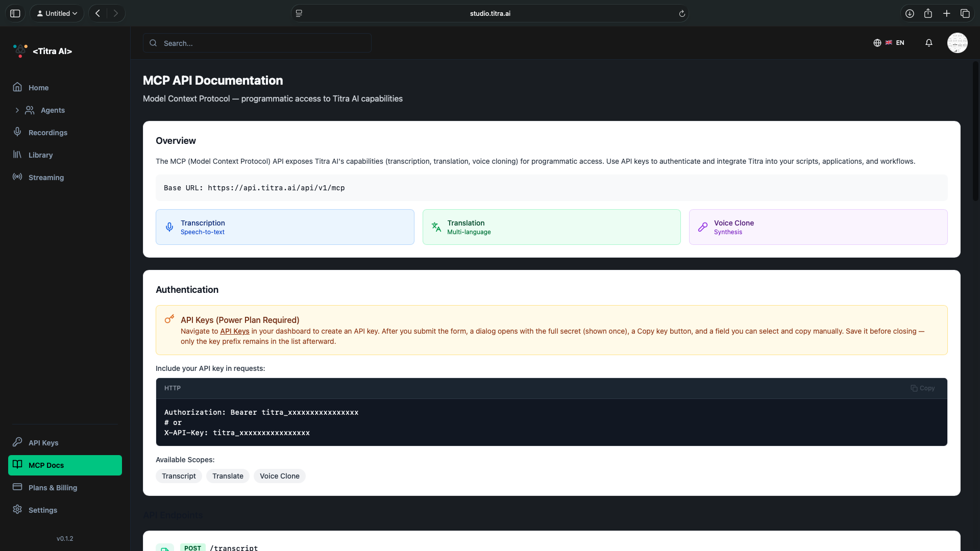Click the MCP Docs book icon
The height and width of the screenshot is (551, 980).
(17, 465)
